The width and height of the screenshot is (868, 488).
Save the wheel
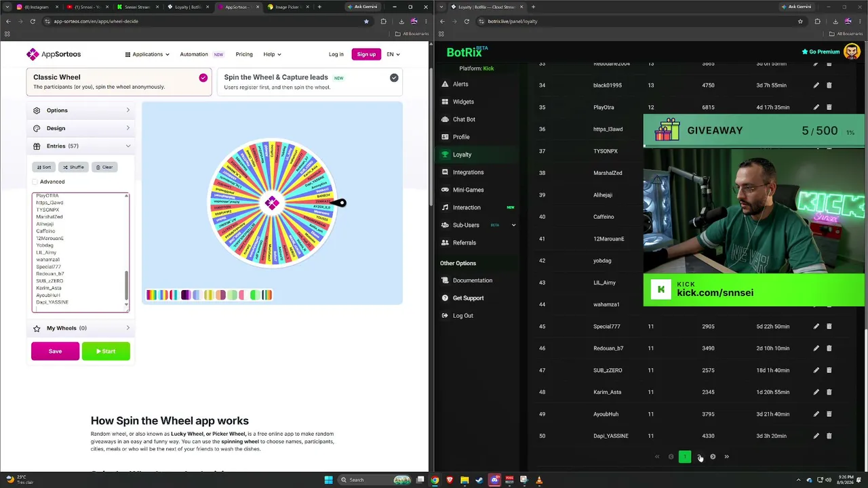point(55,351)
